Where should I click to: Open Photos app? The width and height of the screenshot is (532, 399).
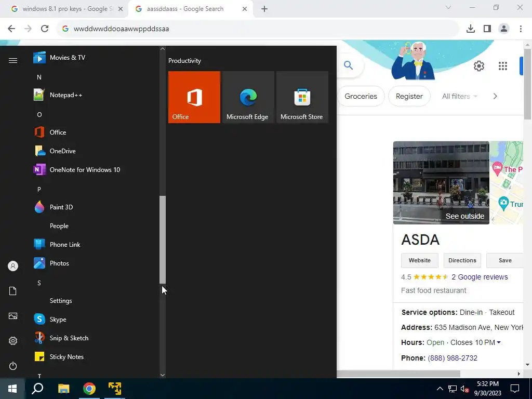pyautogui.click(x=95, y=263)
